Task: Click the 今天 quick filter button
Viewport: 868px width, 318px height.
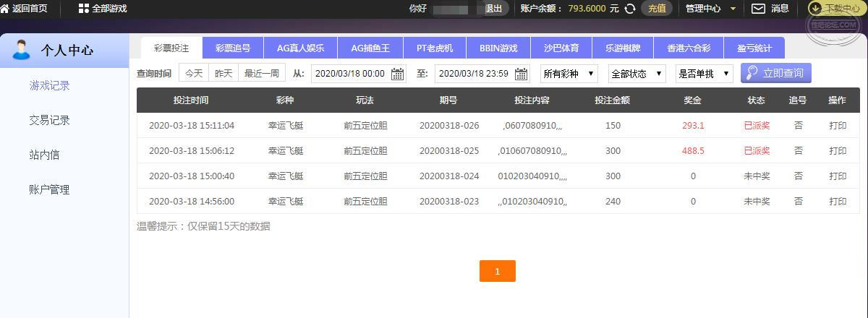Action: pos(194,74)
